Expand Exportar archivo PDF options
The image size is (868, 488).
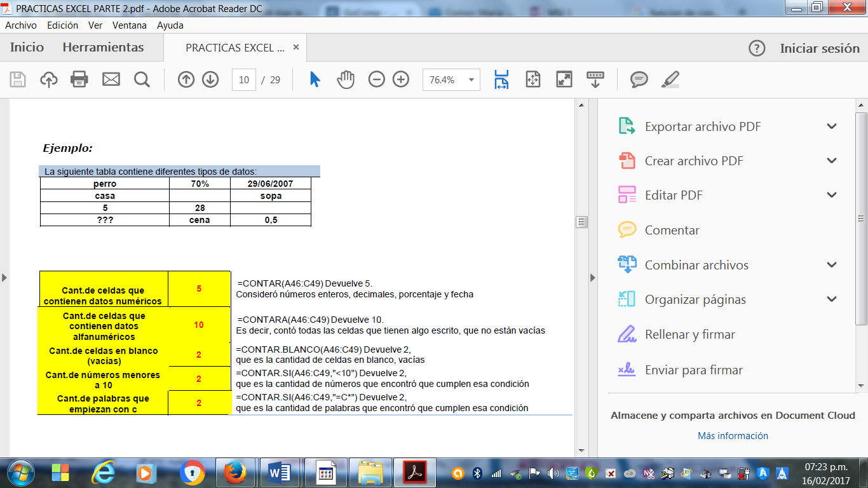832,126
